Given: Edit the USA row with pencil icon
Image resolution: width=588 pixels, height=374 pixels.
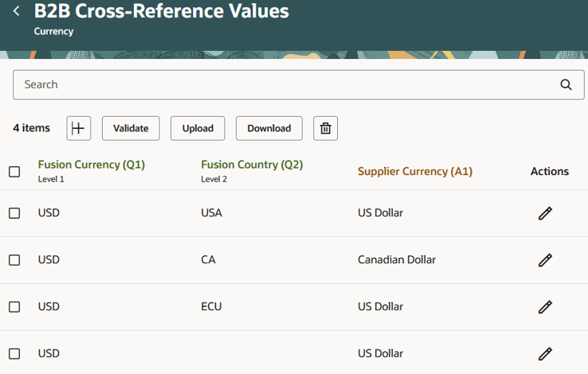Looking at the screenshot, I should (x=545, y=213).
